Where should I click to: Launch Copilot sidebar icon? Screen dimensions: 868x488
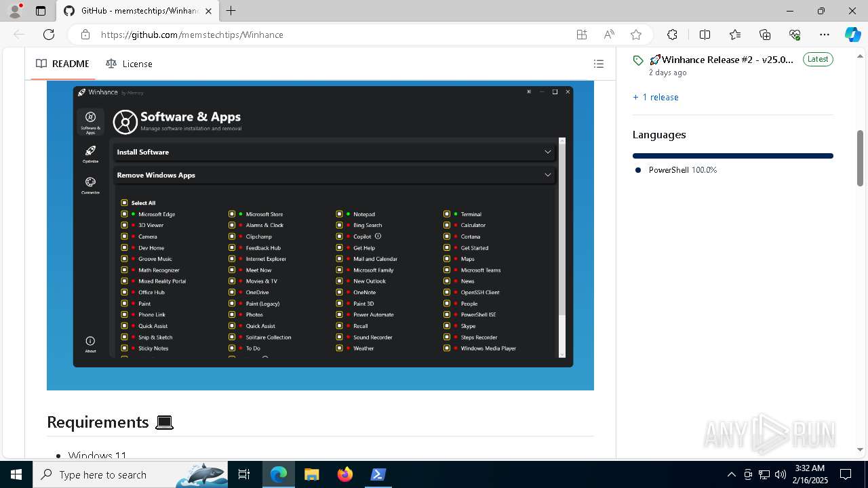pyautogui.click(x=852, y=35)
